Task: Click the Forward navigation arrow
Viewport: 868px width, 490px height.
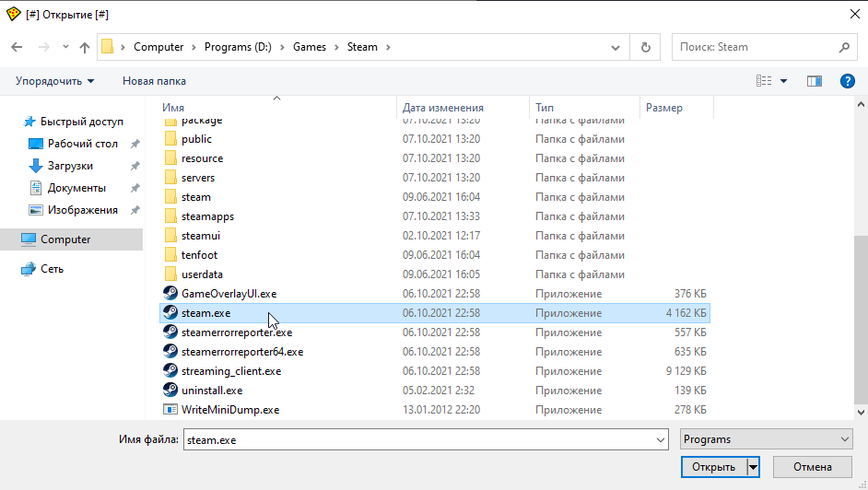Action: click(x=43, y=47)
